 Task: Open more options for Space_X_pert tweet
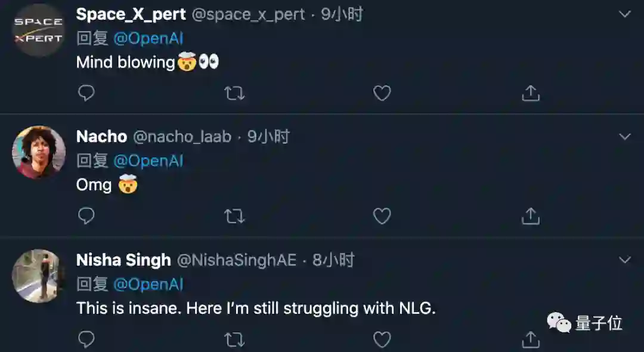click(x=624, y=14)
